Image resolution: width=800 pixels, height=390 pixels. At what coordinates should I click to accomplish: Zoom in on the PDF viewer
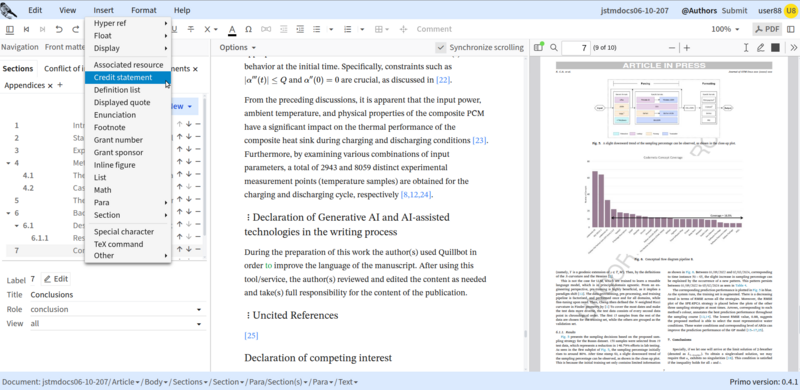(x=687, y=48)
